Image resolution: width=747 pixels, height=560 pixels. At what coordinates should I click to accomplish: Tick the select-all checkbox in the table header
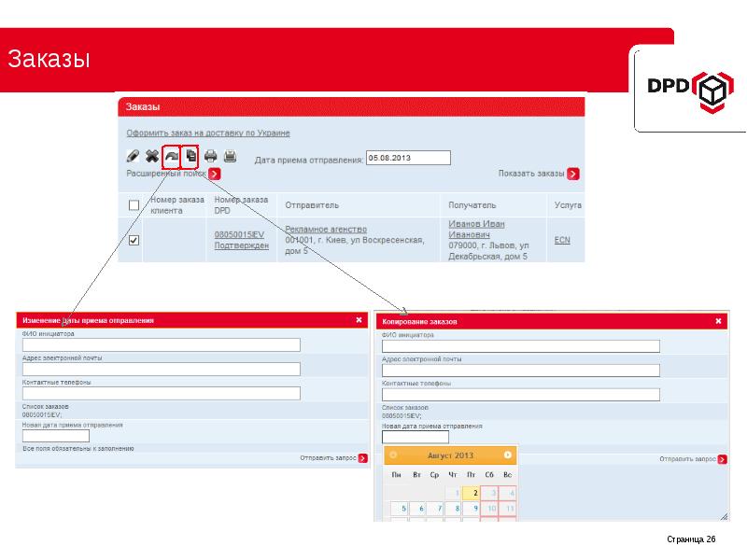pyautogui.click(x=134, y=205)
